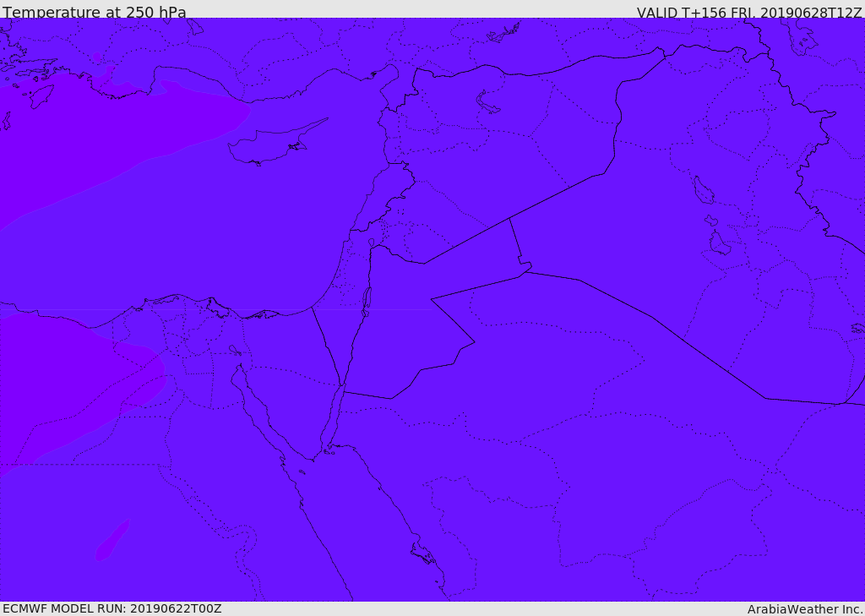Click the small purple patch in southwest Egypt
The image size is (865, 616).
click(x=112, y=540)
